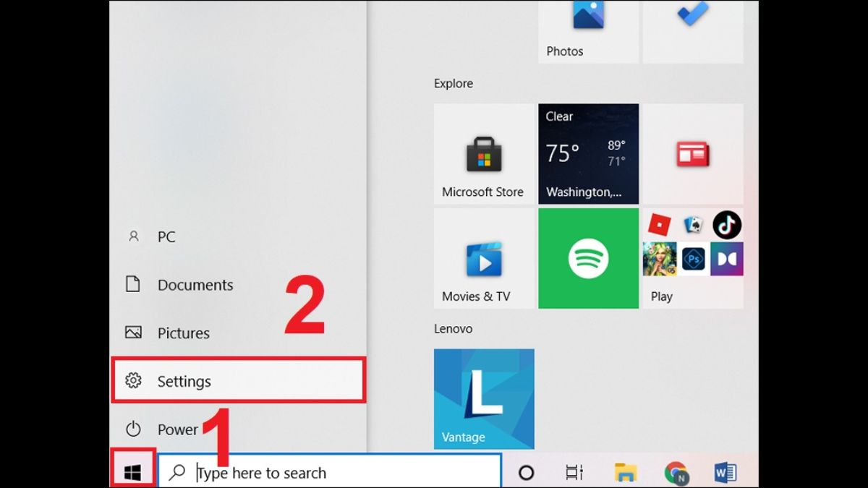
Task: Click the Lenovo group header
Action: click(x=453, y=328)
